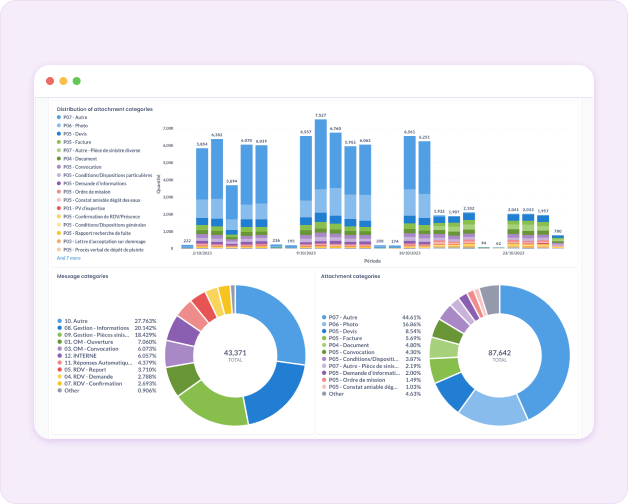
Task: Click the '01. OM - Ouverture' legend row
Action: (x=107, y=342)
